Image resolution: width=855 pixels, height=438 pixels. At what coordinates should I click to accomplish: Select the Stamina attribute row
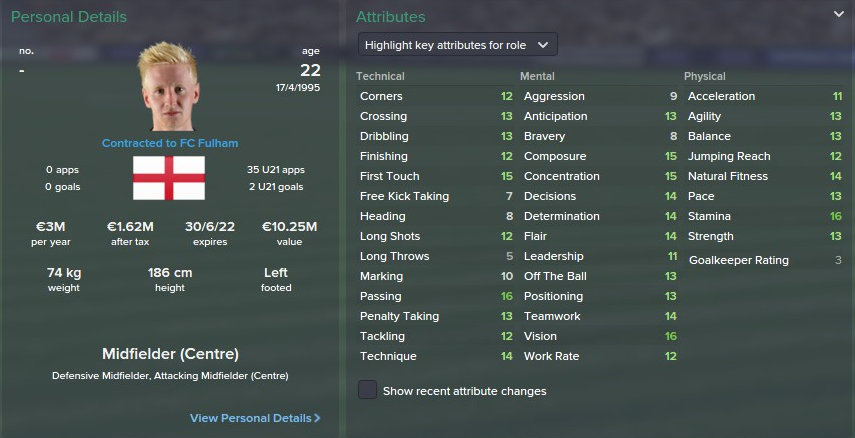(x=764, y=216)
